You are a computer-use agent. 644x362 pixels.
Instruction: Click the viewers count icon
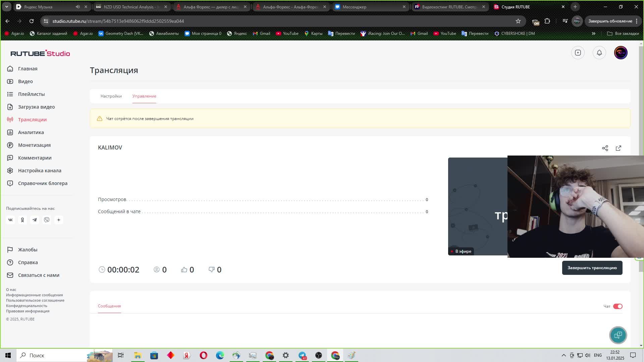coord(157,270)
